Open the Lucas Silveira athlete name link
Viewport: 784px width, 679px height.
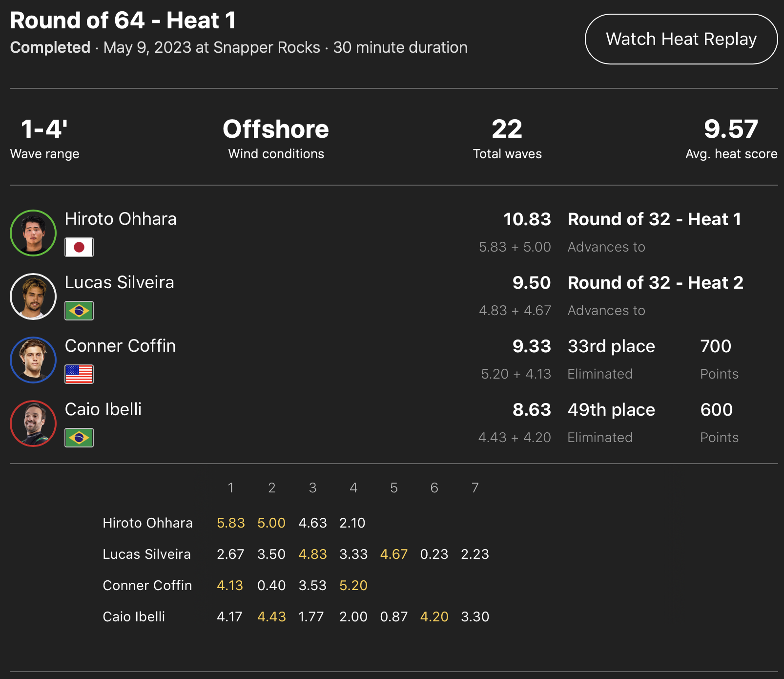tap(119, 282)
